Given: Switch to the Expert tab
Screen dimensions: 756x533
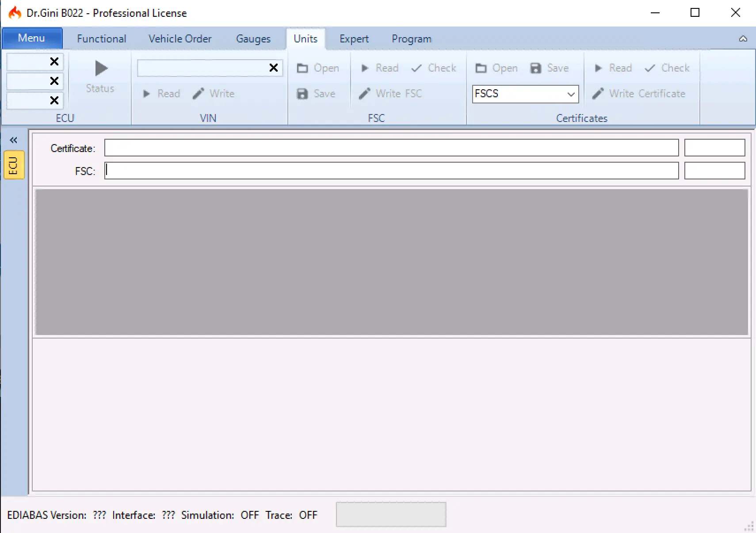Looking at the screenshot, I should coord(354,39).
